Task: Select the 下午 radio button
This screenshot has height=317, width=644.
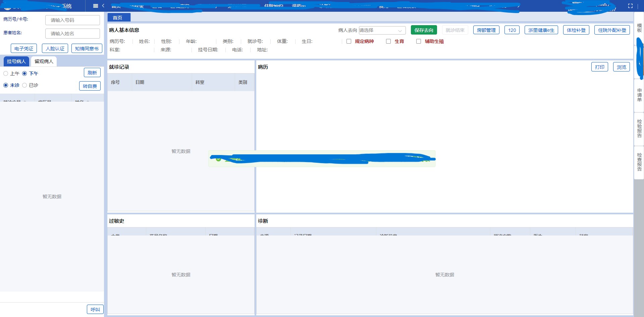Action: pos(24,73)
